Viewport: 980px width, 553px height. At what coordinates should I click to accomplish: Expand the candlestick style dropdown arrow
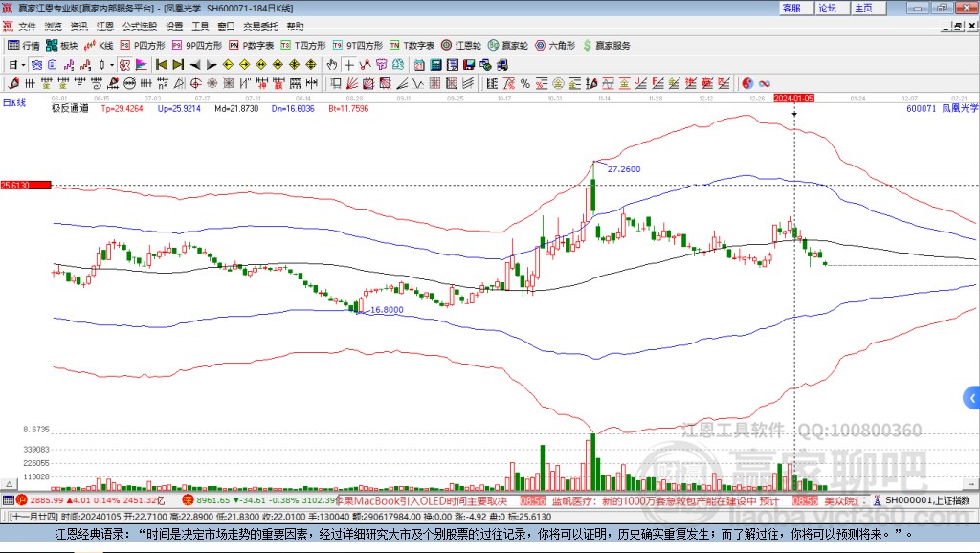pyautogui.click(x=113, y=65)
